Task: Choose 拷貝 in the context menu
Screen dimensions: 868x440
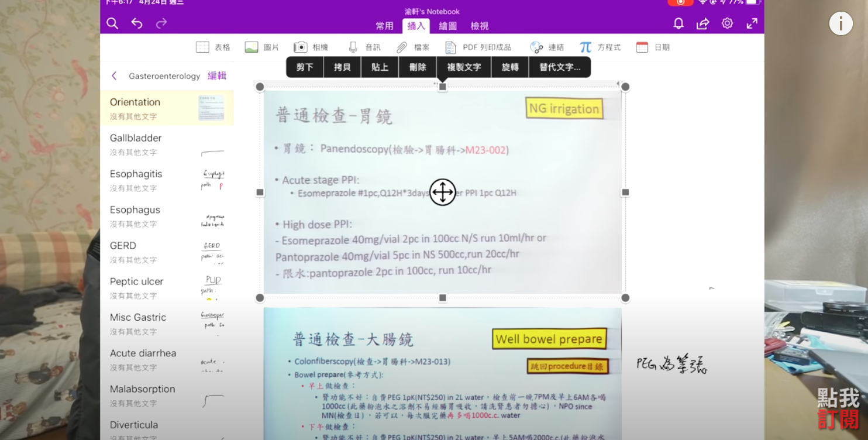Action: [x=342, y=67]
